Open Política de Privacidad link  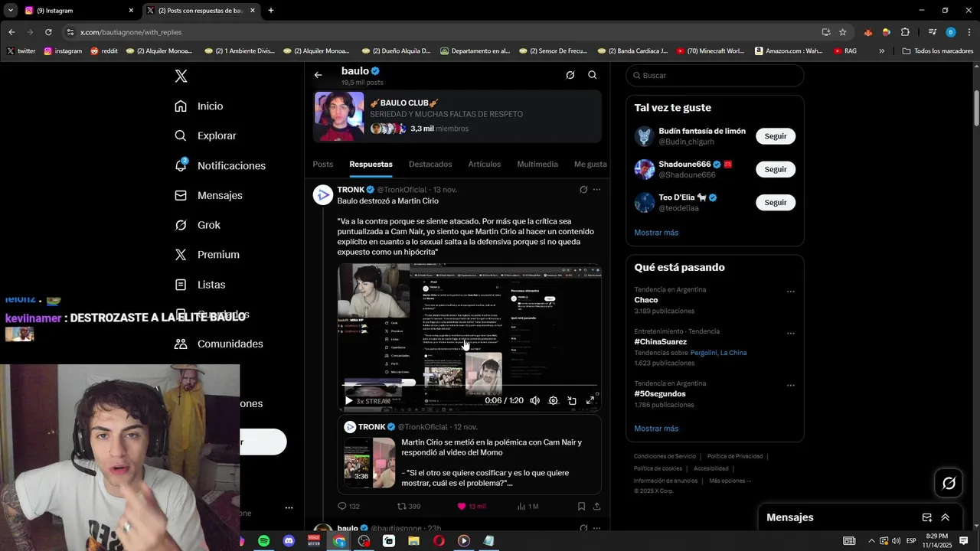[x=735, y=457]
